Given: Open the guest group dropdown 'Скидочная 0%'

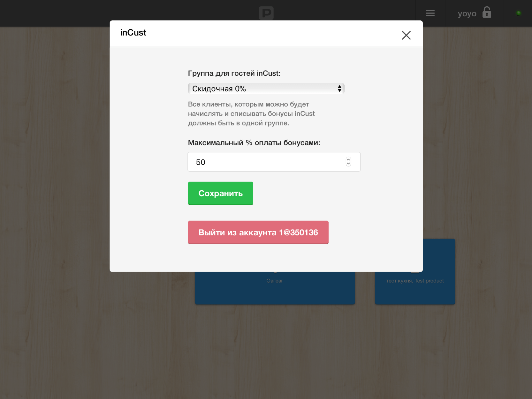Looking at the screenshot, I should (x=266, y=88).
